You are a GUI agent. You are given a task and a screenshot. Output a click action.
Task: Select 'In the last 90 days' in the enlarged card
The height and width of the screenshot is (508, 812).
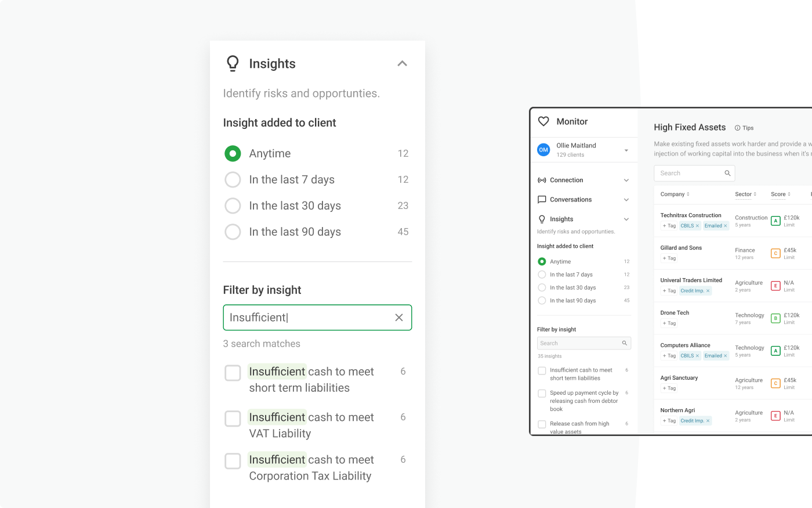(233, 232)
